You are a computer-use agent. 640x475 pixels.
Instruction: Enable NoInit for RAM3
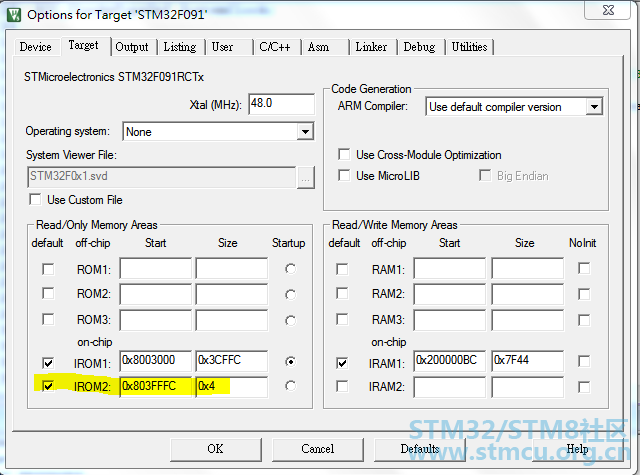584,320
